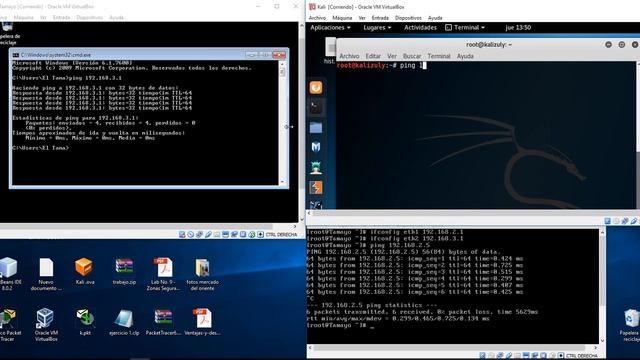Click CTRL DERECHA label in Tamayo VM status bar
640x360 pixels.
point(281,235)
